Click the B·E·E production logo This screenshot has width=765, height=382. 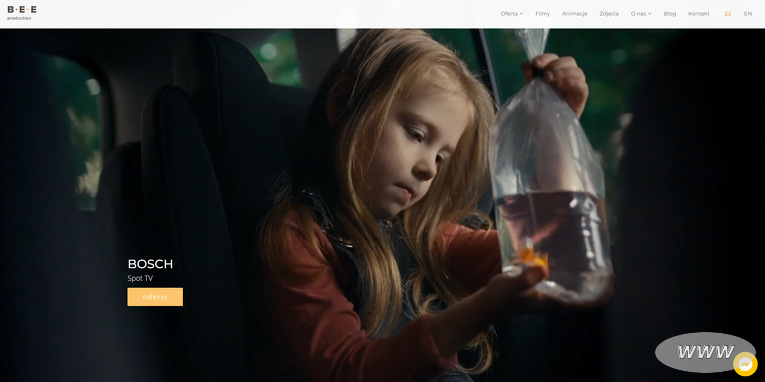22,13
